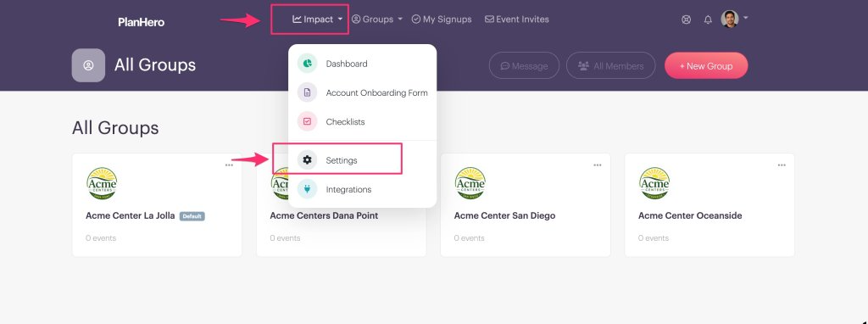868x324 pixels.
Task: Open more options for Acme Center La Jolla
Action: (x=229, y=165)
